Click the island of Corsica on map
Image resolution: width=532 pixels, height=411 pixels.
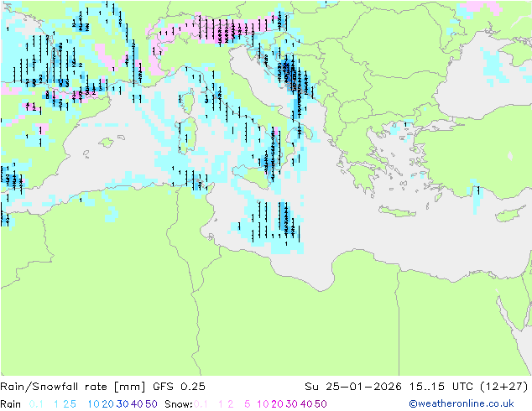[188, 101]
